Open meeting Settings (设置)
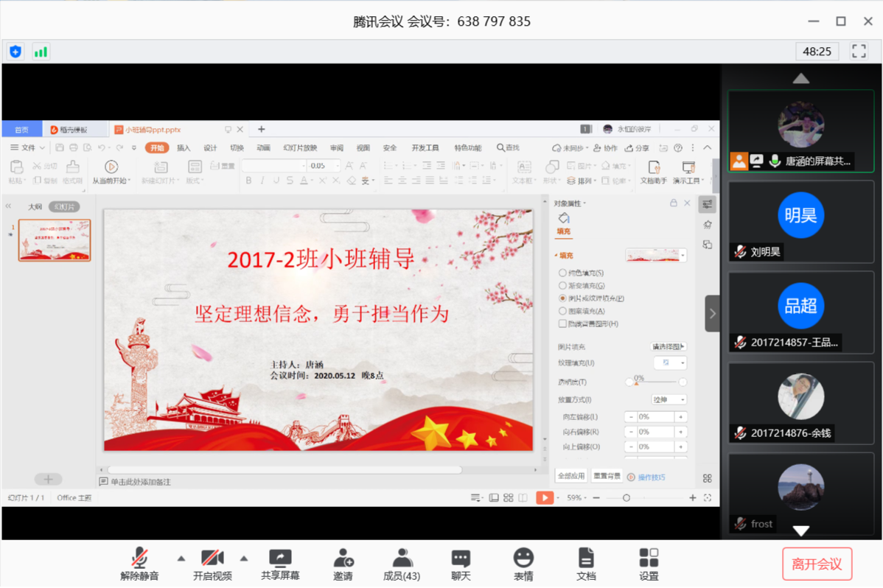Screen dimensions: 883x588 [649, 559]
